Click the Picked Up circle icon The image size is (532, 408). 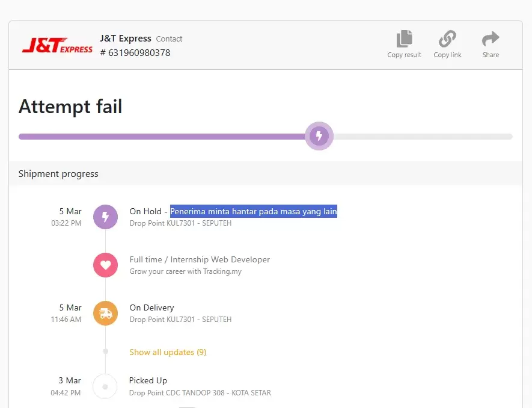pos(105,386)
